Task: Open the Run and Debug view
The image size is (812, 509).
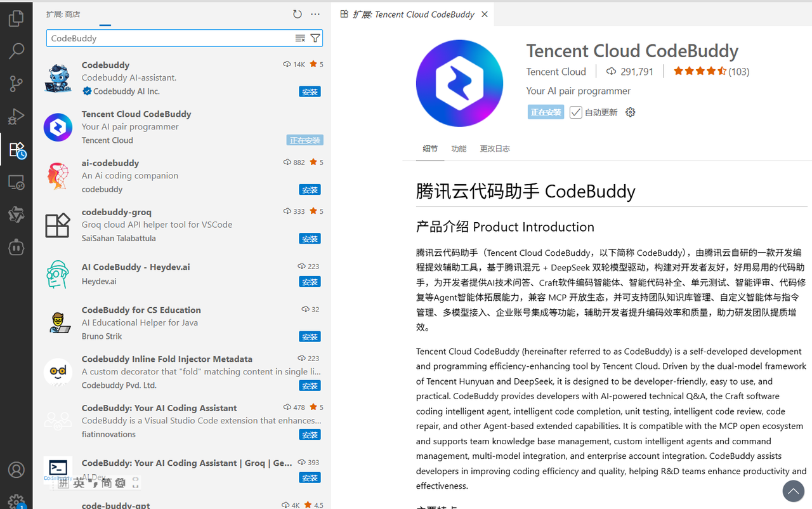Action: pyautogui.click(x=16, y=117)
